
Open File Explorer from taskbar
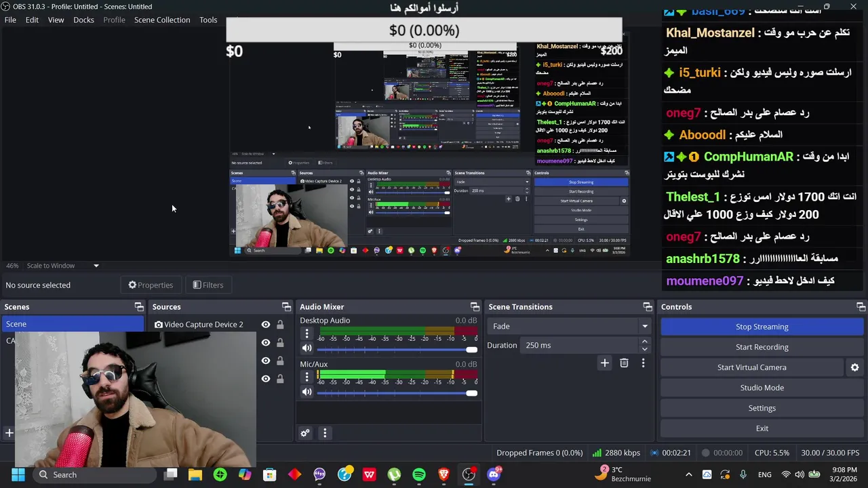tap(195, 474)
